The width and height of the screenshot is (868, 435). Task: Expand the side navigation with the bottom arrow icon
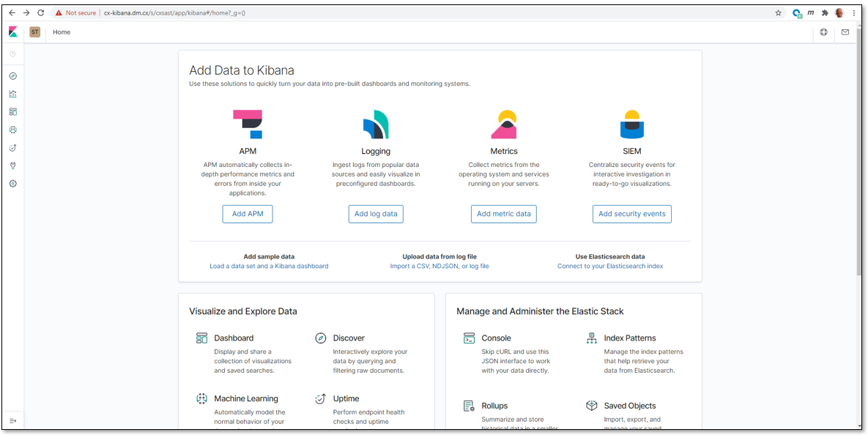coord(13,421)
